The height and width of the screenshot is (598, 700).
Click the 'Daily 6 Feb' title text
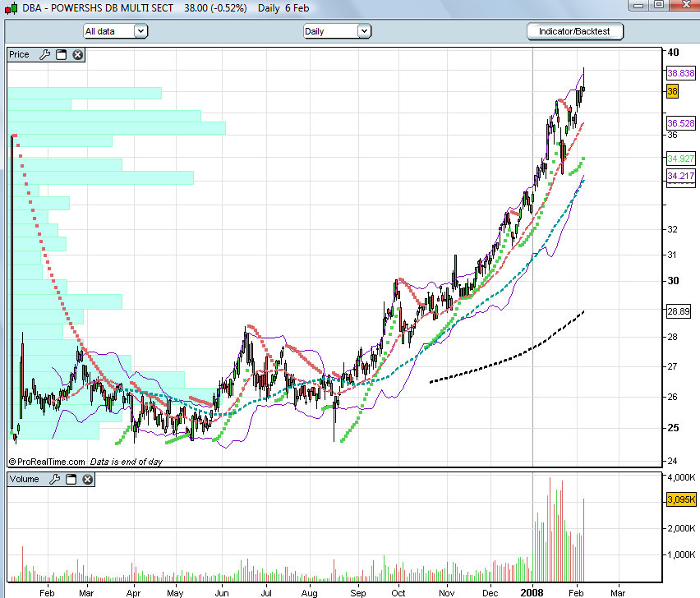[x=283, y=8]
